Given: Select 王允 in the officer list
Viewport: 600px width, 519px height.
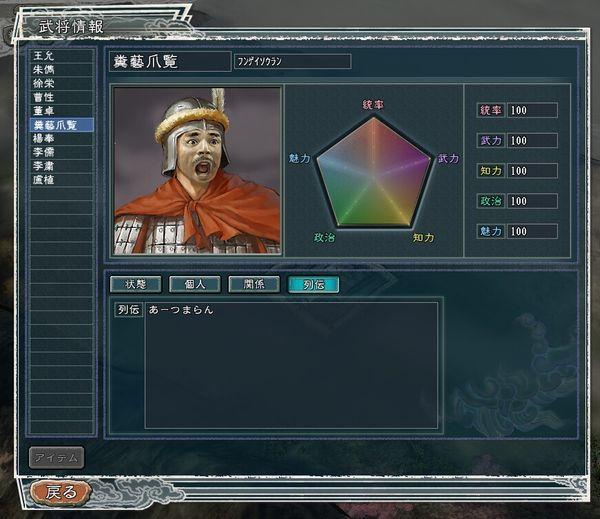Looking at the screenshot, I should coord(61,56).
